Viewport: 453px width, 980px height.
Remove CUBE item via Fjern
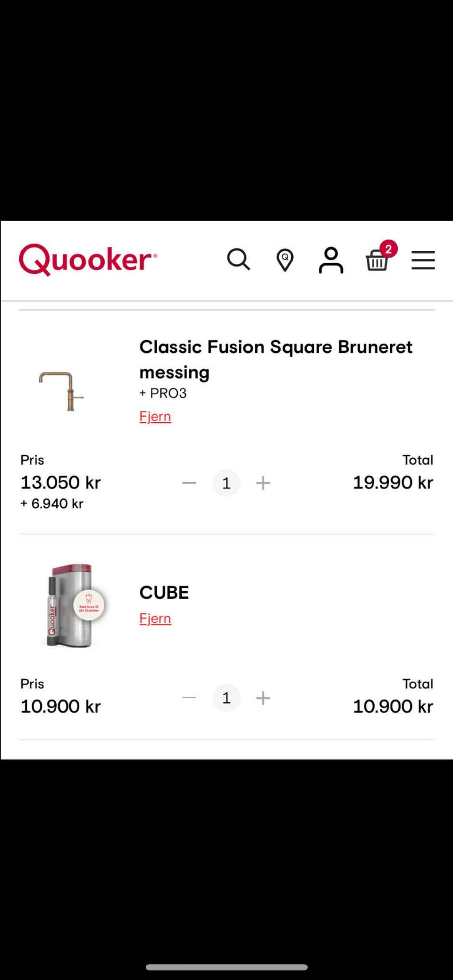tap(155, 618)
